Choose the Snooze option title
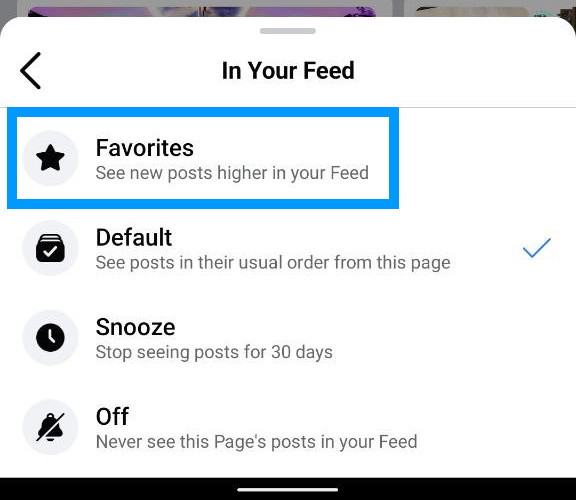The height and width of the screenshot is (500, 576). [x=136, y=327]
